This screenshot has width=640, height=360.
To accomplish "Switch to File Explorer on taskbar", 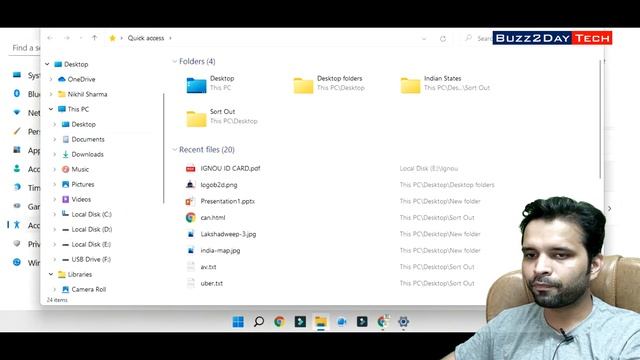I will [x=321, y=322].
